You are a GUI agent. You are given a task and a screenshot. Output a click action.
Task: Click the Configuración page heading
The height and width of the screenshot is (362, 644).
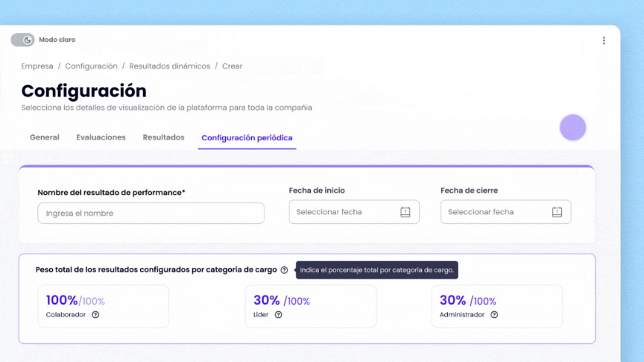tap(83, 91)
